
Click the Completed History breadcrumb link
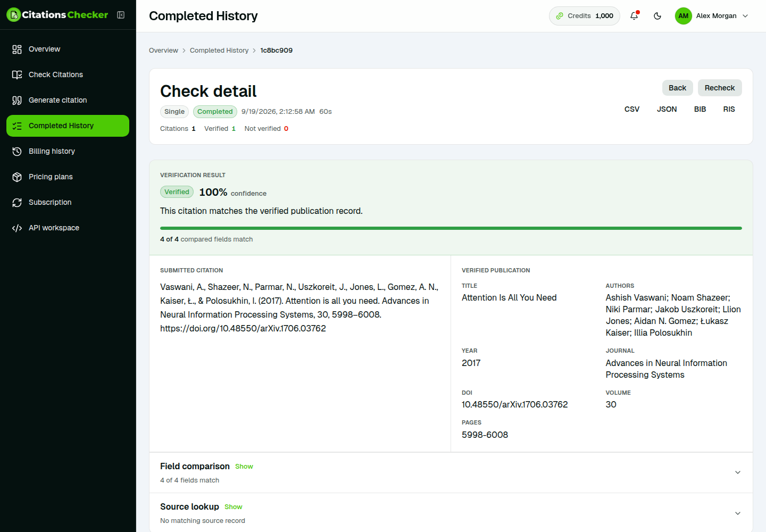219,51
